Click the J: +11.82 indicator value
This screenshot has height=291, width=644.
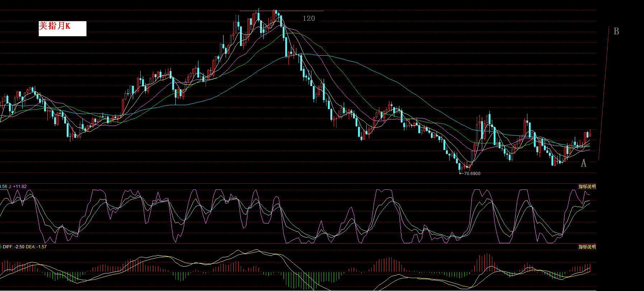[18, 187]
